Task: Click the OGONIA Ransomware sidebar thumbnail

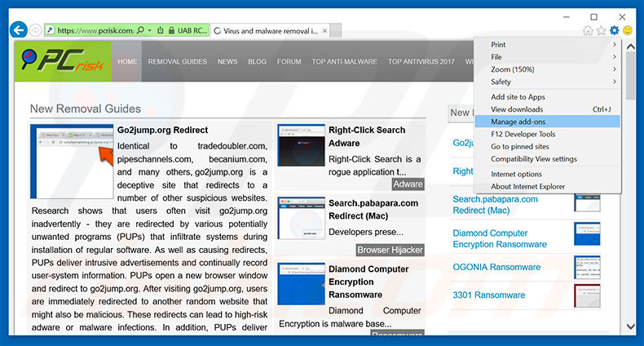Action: [x=587, y=267]
